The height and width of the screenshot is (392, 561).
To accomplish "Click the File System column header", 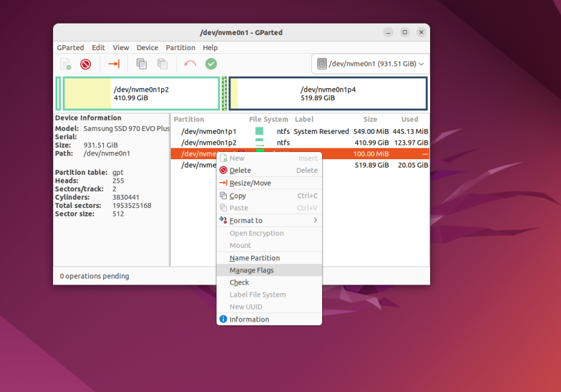I will (268, 119).
